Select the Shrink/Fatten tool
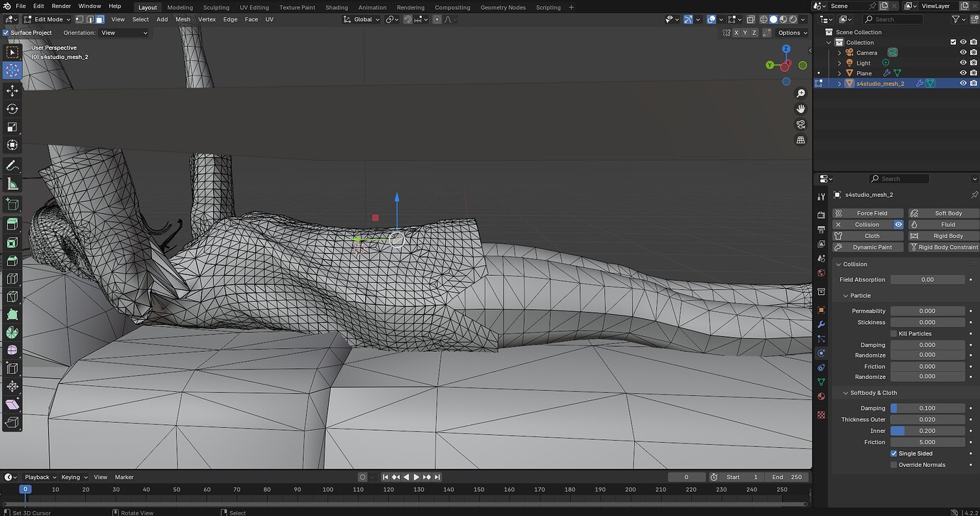The image size is (980, 516). point(12,387)
